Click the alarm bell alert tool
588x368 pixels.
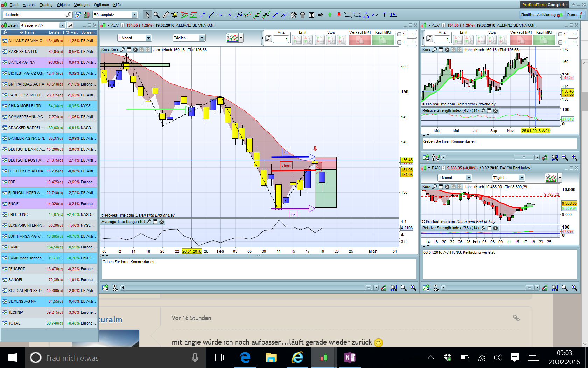(x=175, y=15)
